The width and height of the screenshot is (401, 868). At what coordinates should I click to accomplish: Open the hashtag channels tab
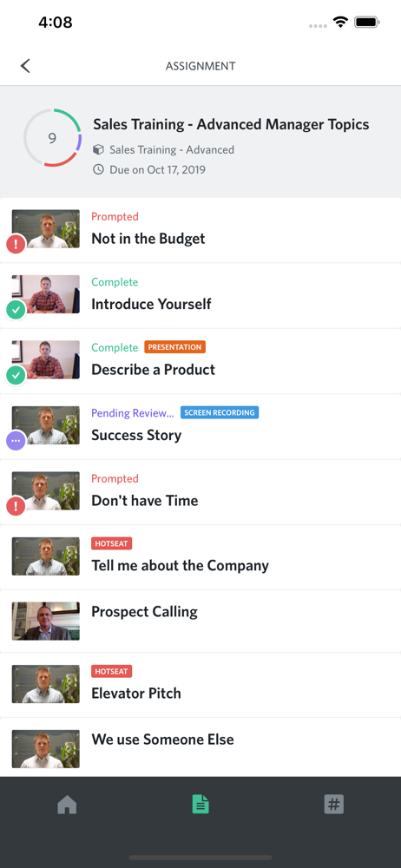(x=334, y=804)
